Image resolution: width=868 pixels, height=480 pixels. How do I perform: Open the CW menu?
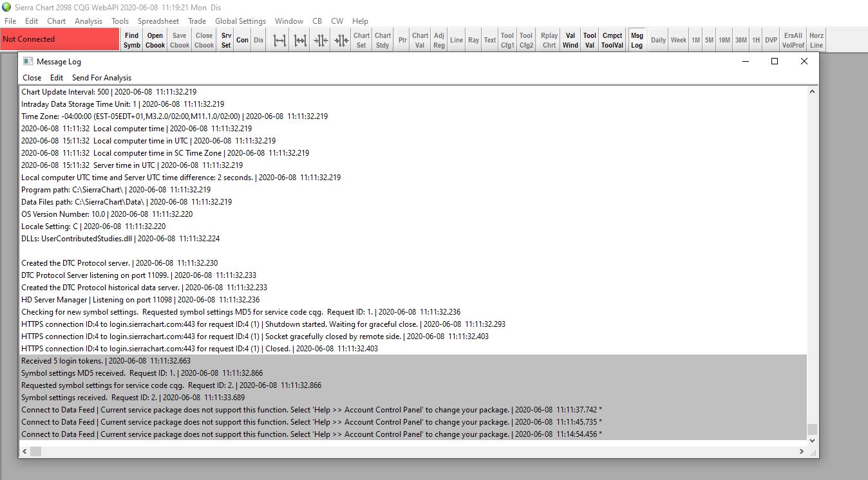[337, 21]
